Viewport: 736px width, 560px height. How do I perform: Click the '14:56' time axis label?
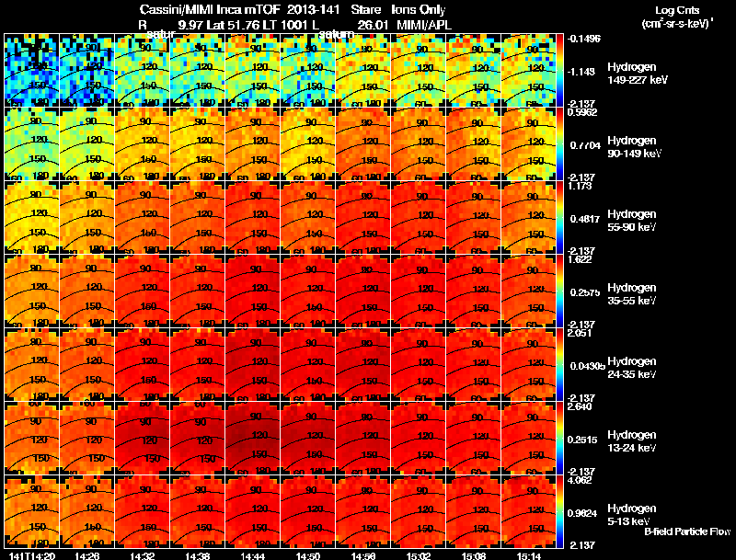click(362, 555)
